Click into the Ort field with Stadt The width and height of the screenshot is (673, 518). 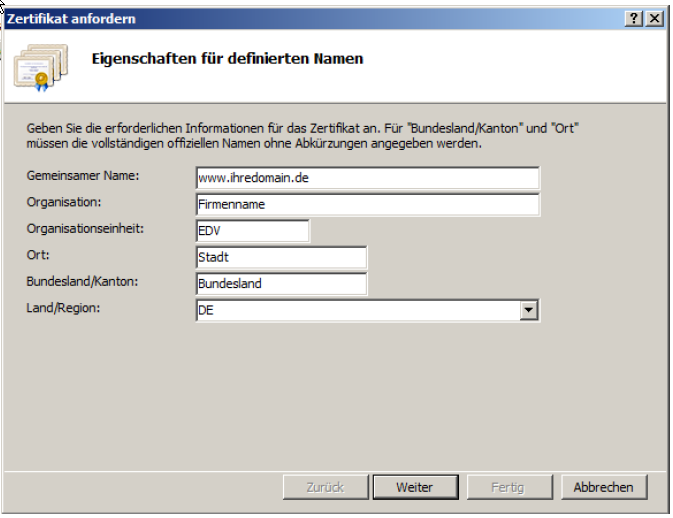pyautogui.click(x=282, y=257)
